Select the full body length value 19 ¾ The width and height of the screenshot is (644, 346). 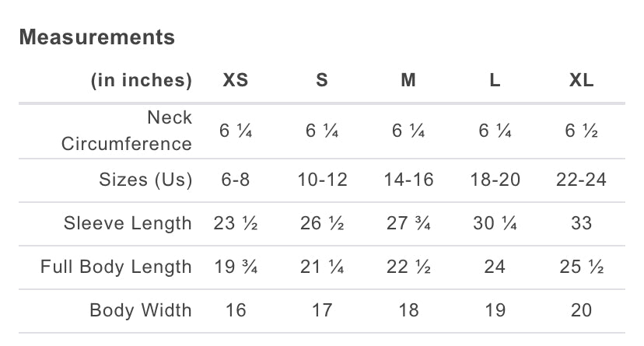236,267
